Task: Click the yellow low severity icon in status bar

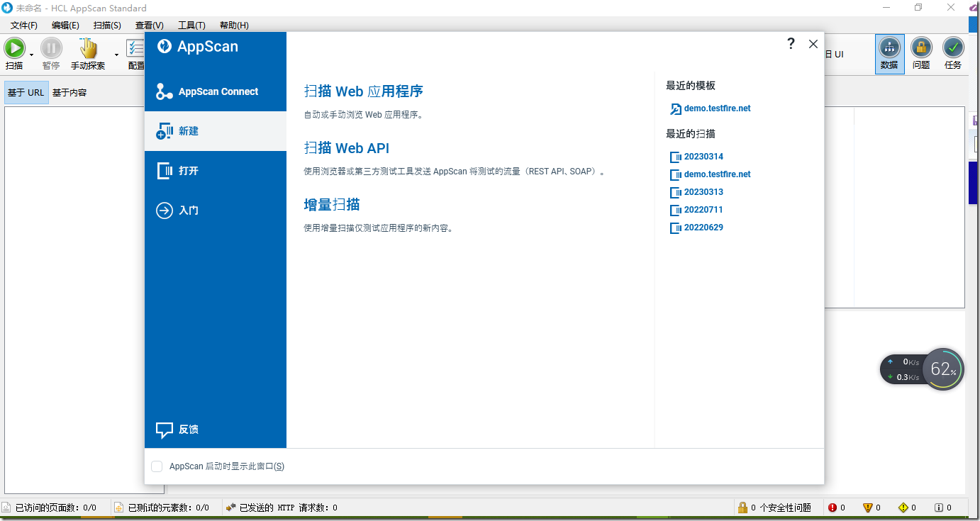Action: tap(903, 508)
